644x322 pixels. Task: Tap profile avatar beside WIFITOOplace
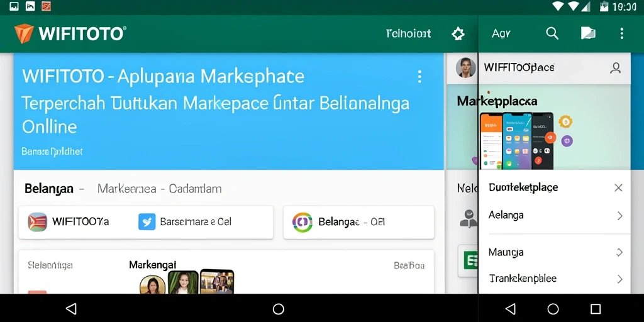coord(466,68)
